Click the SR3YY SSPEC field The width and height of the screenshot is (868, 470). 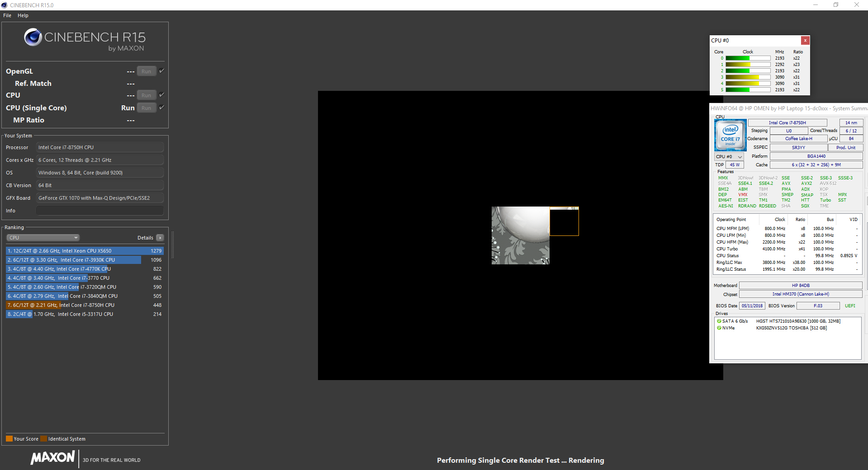799,148
